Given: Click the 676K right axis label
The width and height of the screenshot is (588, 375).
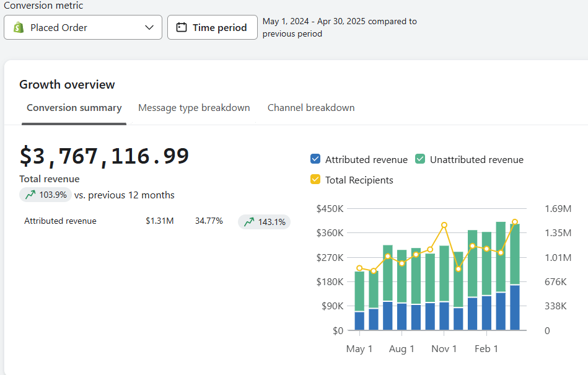Looking at the screenshot, I should click(555, 281).
